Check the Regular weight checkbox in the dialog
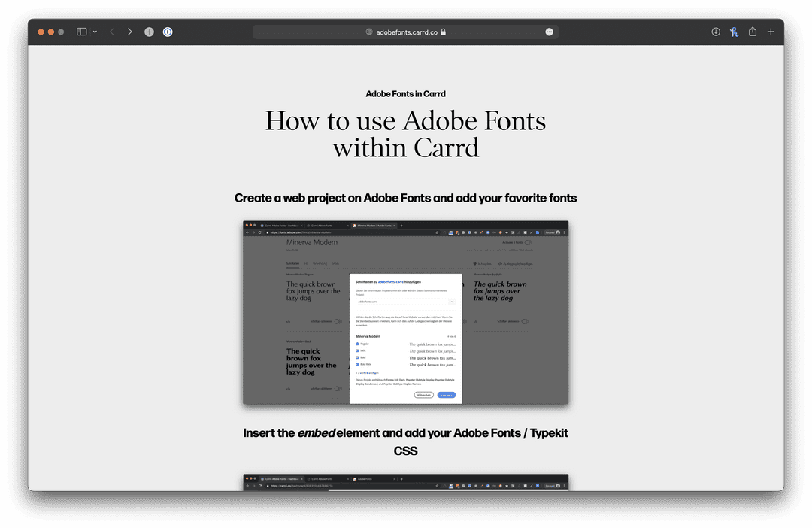The height and width of the screenshot is (528, 812). click(356, 344)
